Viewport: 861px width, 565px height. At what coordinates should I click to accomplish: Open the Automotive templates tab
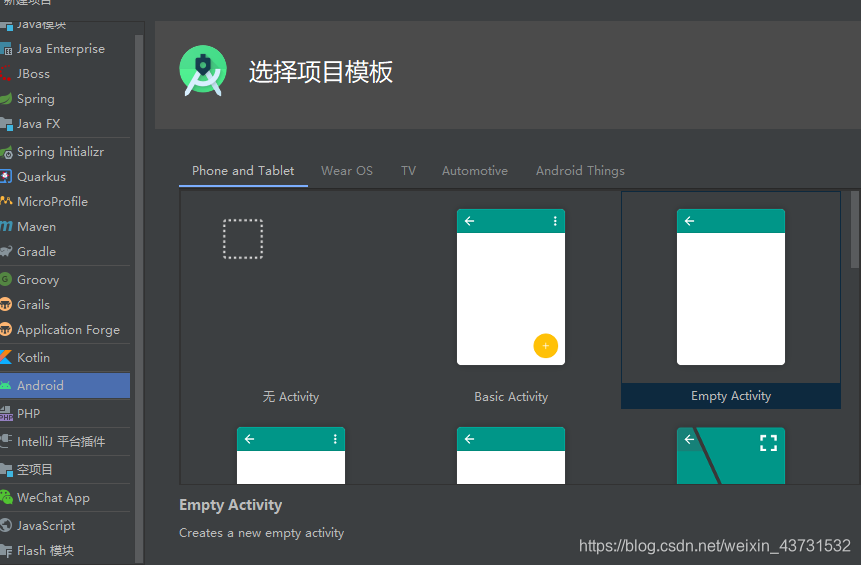(475, 171)
